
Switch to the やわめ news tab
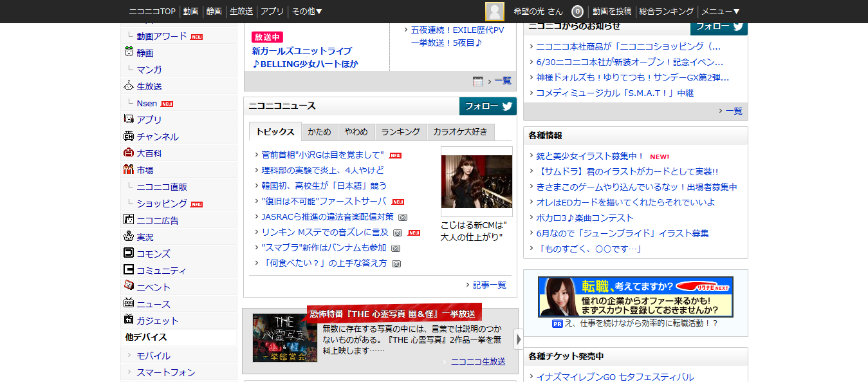356,131
